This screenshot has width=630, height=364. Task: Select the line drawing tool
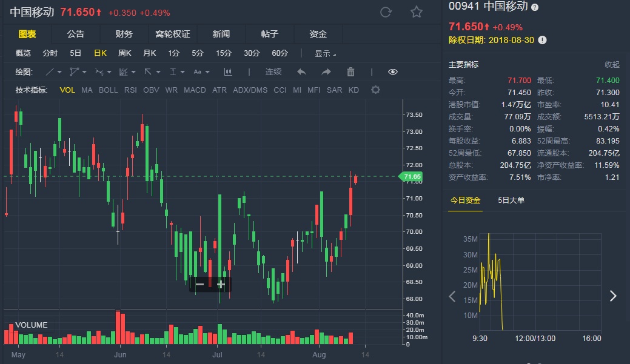50,72
